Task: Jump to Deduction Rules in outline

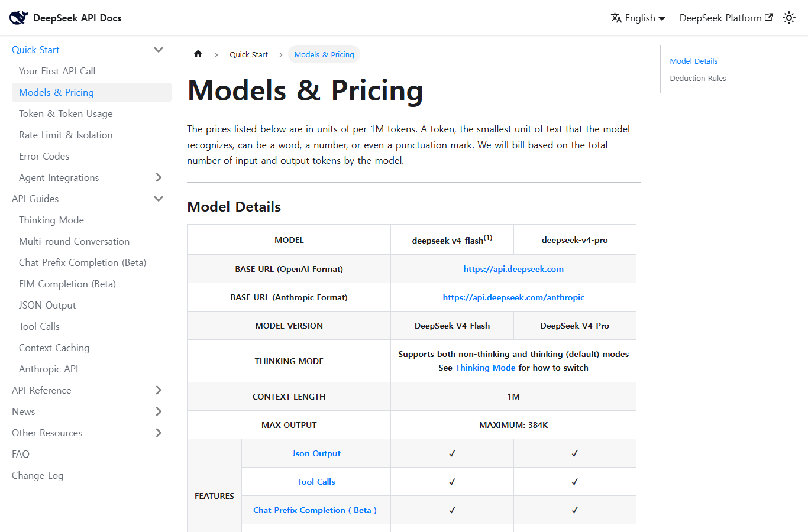Action: coord(698,78)
